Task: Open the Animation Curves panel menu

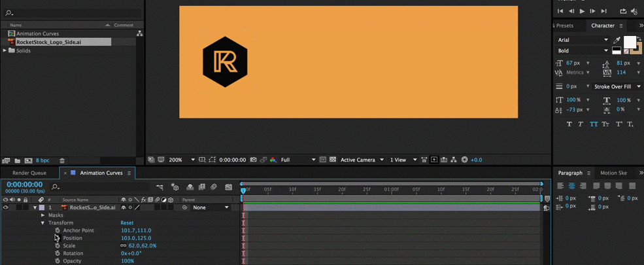Action: [x=129, y=173]
